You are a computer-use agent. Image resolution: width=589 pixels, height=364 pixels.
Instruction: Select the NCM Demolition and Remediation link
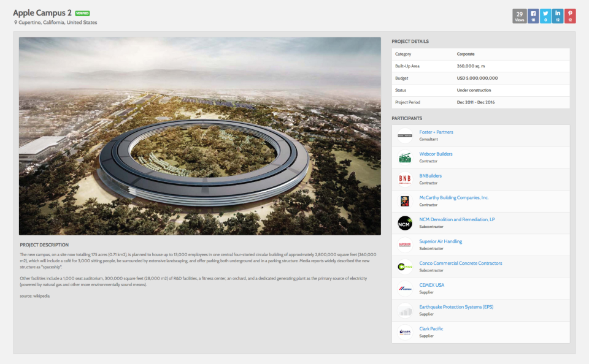click(456, 219)
